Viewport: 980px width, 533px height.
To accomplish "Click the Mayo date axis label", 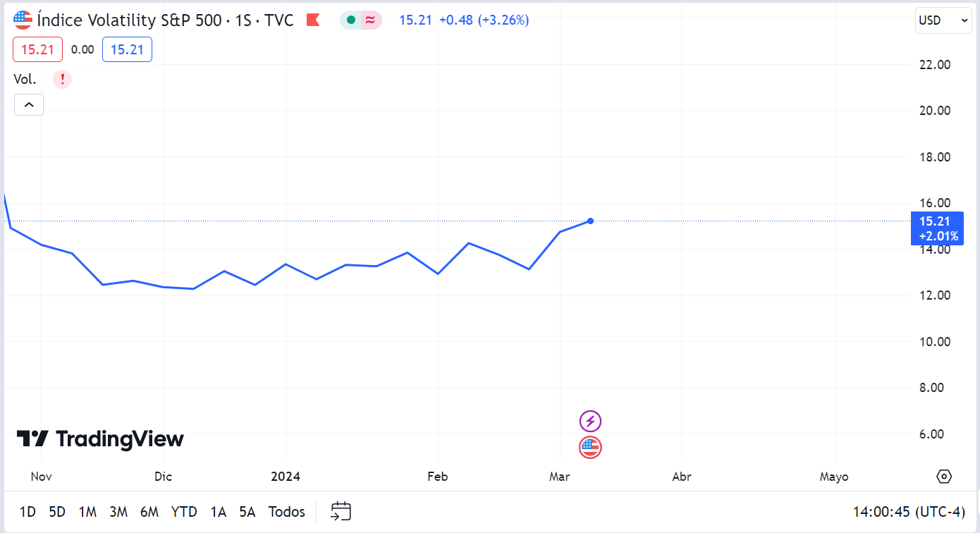I will pyautogui.click(x=834, y=477).
